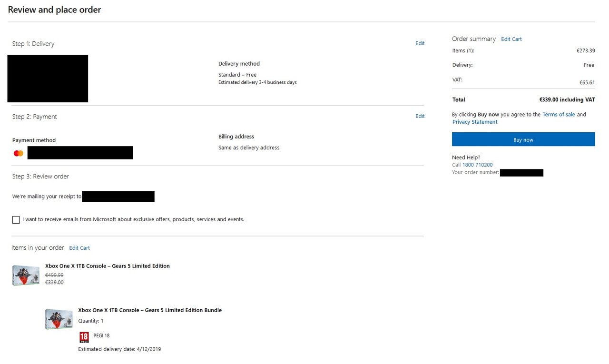Viewport: 609px width, 364px height.
Task: Click the Estimated delivery date 4/12/2019 text
Action: pyautogui.click(x=119, y=349)
